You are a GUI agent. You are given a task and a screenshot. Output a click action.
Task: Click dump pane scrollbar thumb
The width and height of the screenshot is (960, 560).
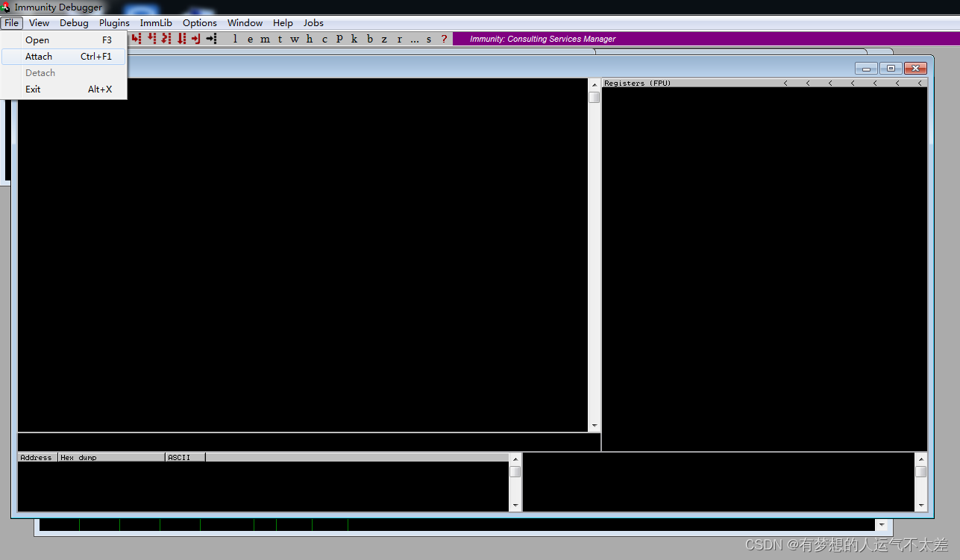pyautogui.click(x=515, y=471)
